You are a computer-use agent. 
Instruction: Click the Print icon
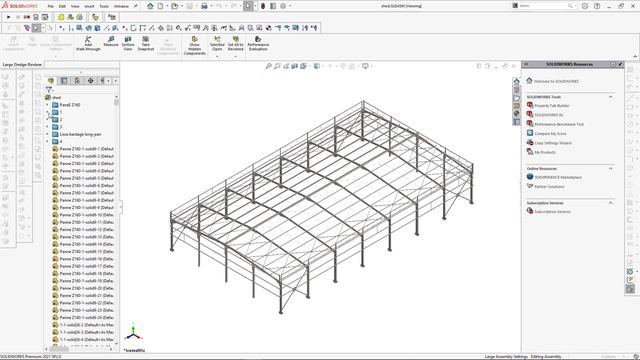coord(204,6)
